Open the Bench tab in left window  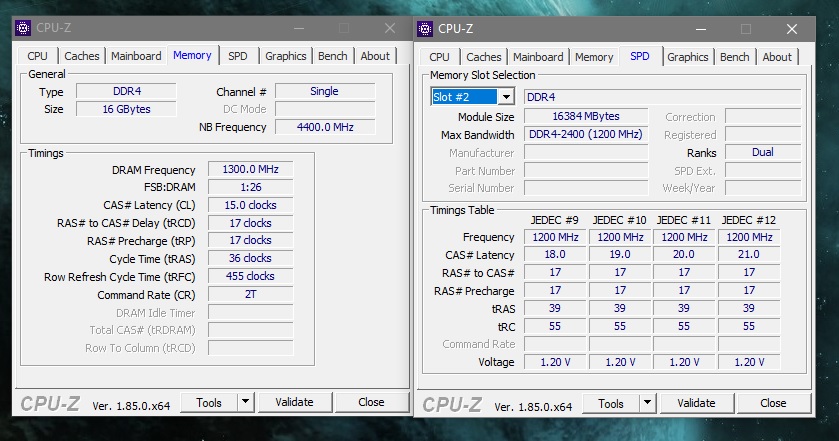click(x=332, y=56)
